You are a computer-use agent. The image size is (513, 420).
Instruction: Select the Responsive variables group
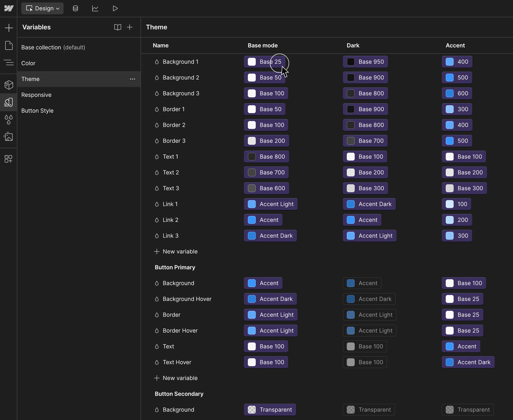pyautogui.click(x=36, y=95)
